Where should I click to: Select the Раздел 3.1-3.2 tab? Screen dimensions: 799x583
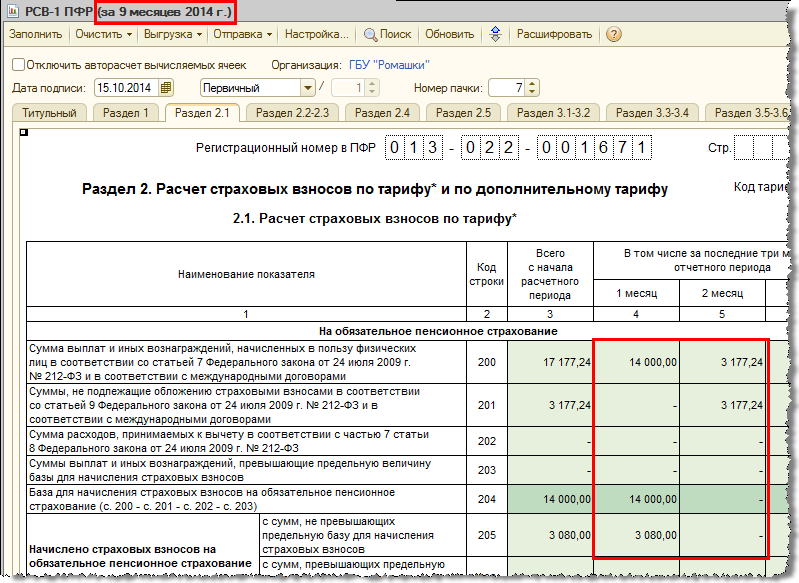552,113
